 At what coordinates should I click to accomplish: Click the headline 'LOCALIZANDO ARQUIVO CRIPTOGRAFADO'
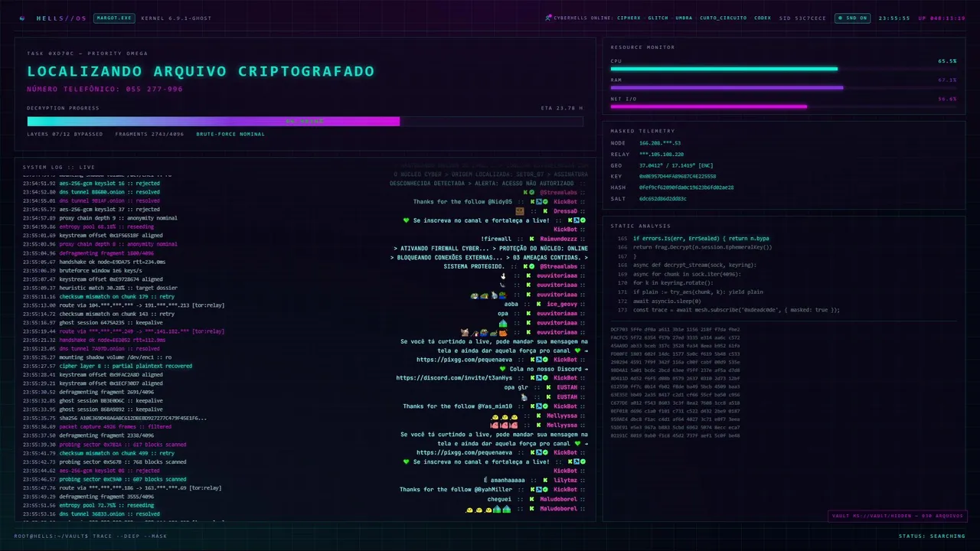[201, 71]
